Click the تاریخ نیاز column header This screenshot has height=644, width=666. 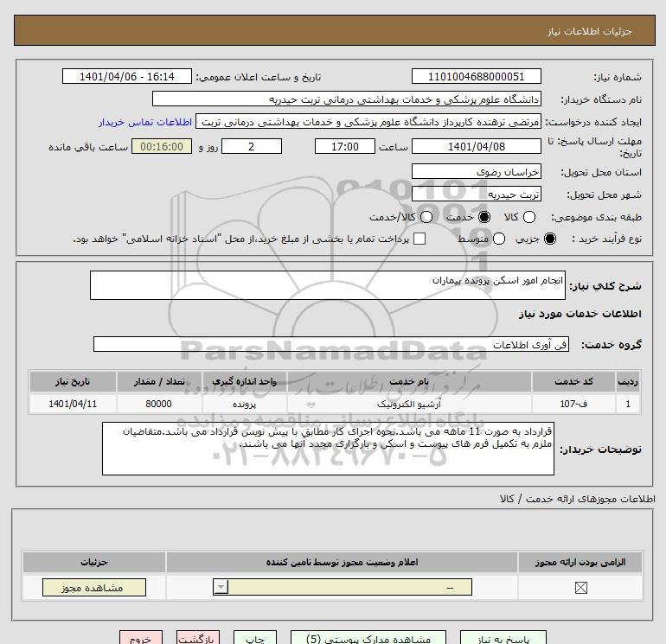click(73, 381)
